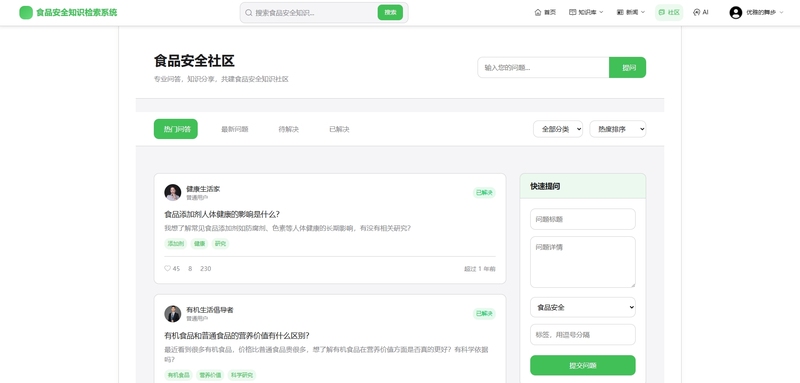Click the AI assistant icon in navbar
The width and height of the screenshot is (800, 383).
point(696,12)
